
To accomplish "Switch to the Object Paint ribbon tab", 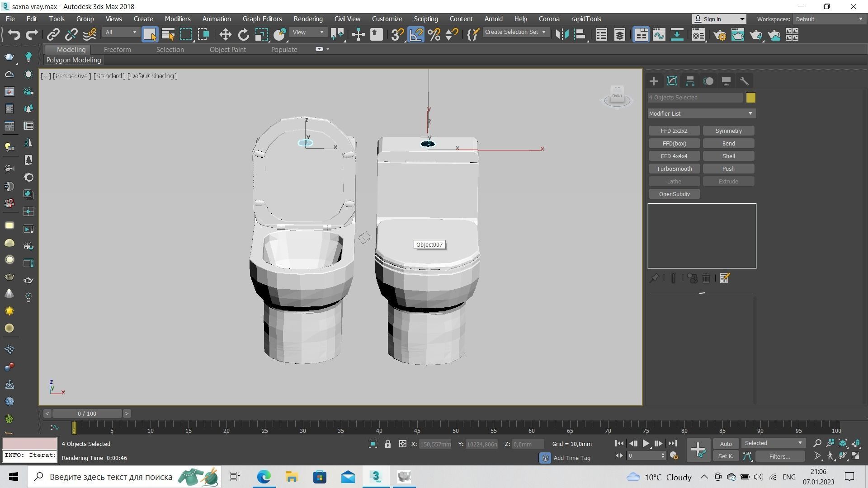I will [227, 50].
